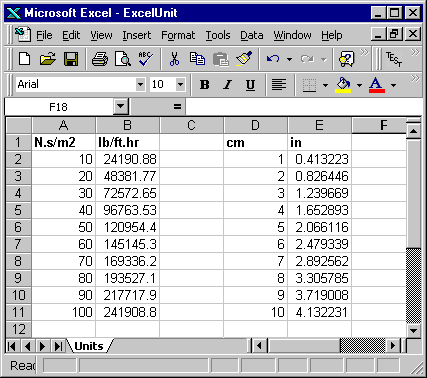Save the workbook with the floppy disk icon

71,59
